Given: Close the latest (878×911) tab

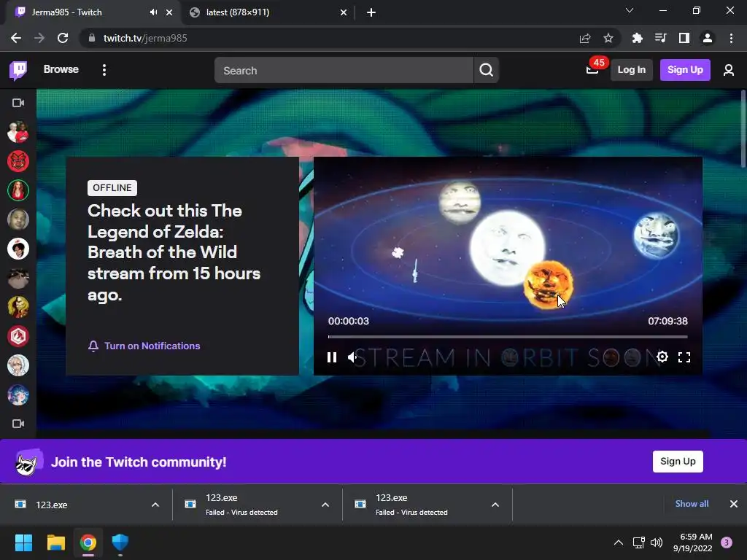Looking at the screenshot, I should pos(344,13).
